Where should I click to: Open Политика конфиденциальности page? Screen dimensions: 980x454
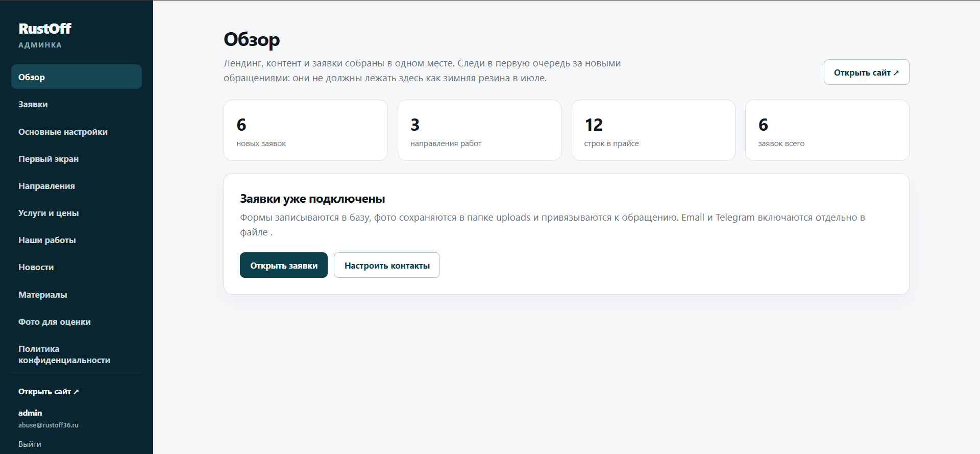(77, 354)
